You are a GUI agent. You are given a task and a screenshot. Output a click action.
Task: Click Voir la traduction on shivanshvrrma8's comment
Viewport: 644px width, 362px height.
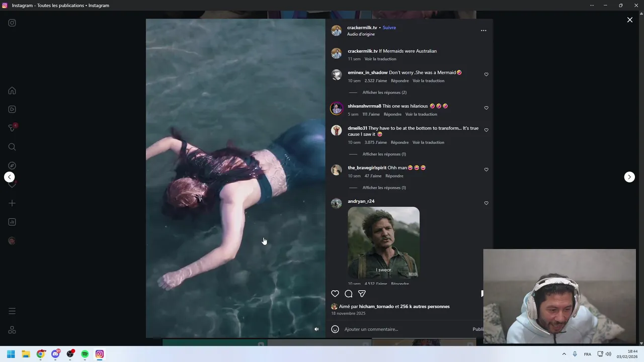tap(421, 114)
